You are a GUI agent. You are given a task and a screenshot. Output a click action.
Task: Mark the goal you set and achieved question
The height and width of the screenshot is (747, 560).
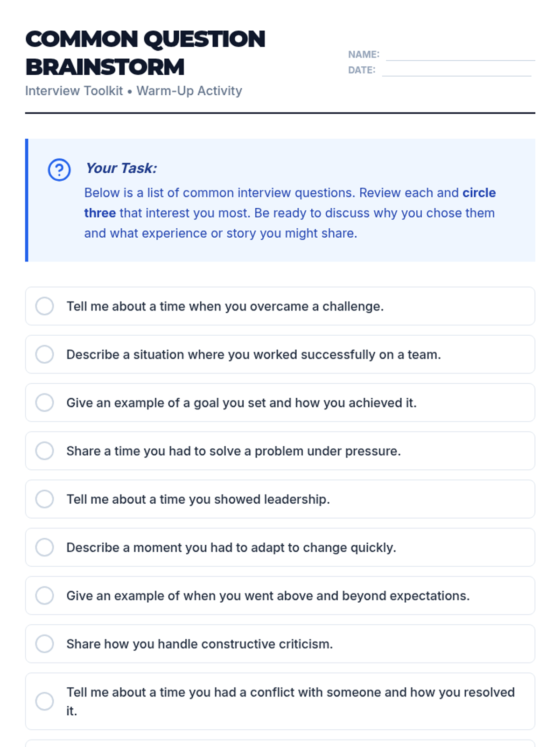(x=45, y=402)
